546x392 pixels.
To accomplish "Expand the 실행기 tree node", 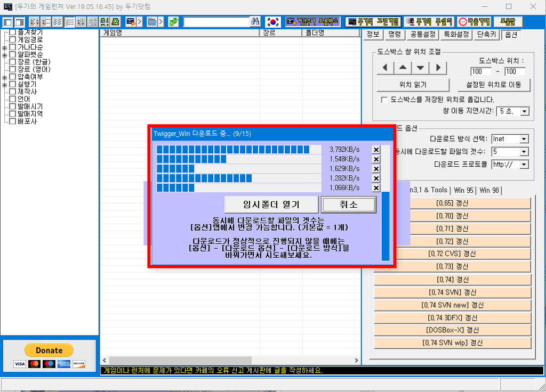I will (4, 85).
